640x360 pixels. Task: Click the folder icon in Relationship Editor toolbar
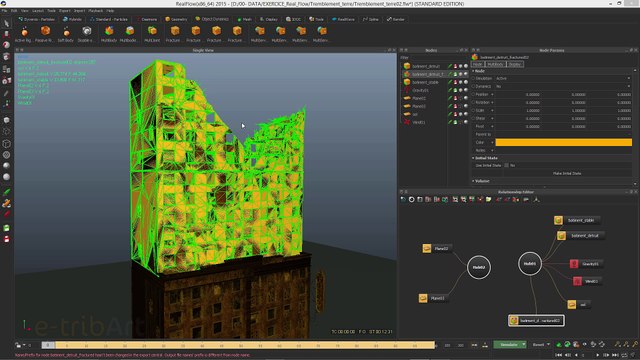tap(489, 200)
